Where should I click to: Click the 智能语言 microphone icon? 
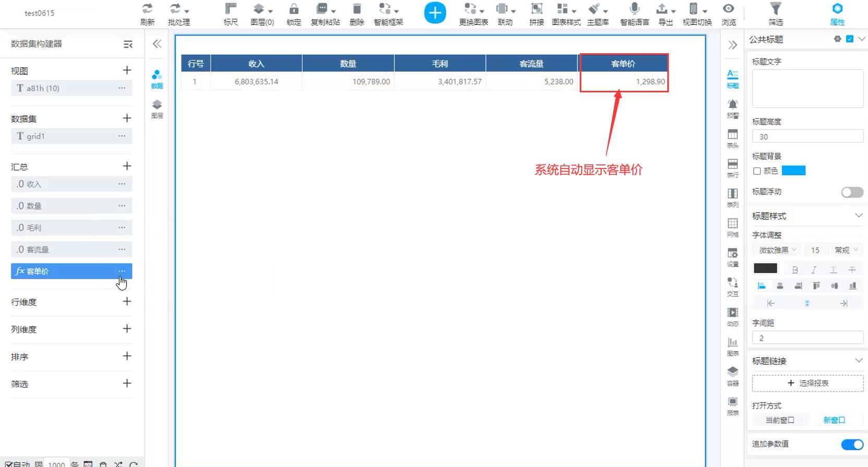click(x=634, y=9)
